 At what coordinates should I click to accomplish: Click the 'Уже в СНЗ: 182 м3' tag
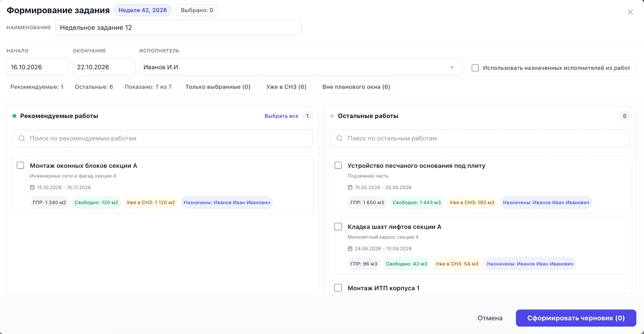[472, 203]
